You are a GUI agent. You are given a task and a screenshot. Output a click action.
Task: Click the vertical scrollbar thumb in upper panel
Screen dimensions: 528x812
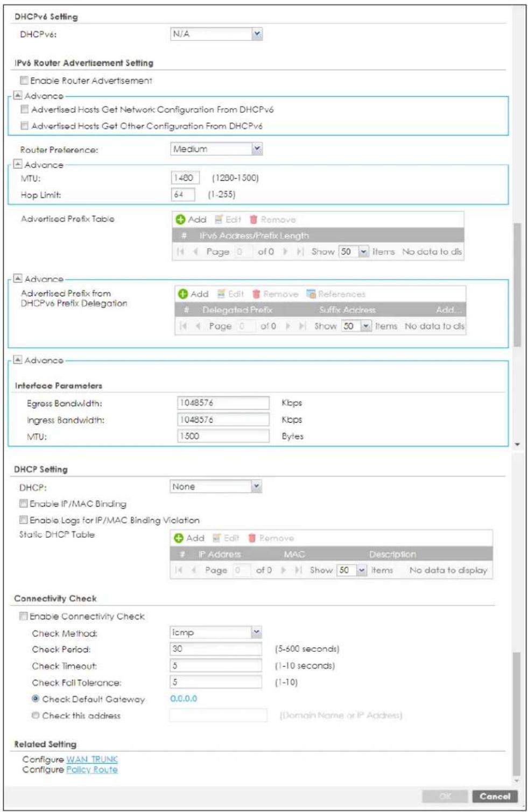tap(517, 284)
